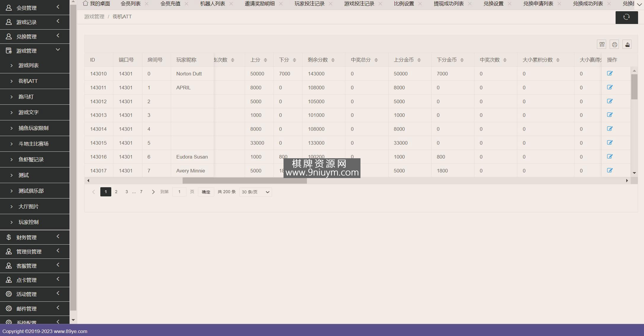Image resolution: width=644 pixels, height=336 pixels.
Task: Click the refresh page icon button
Action: pos(627,17)
